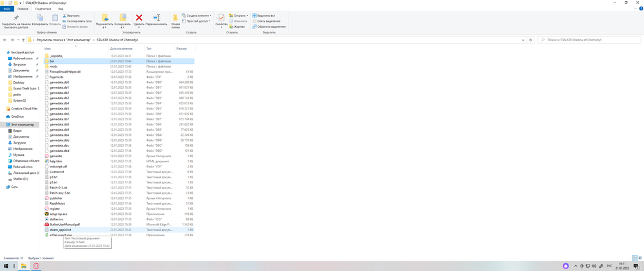The width and height of the screenshot is (644, 271).
Task: Click the STALKER Shadow of Chernobyl search field
Action: [589, 40]
